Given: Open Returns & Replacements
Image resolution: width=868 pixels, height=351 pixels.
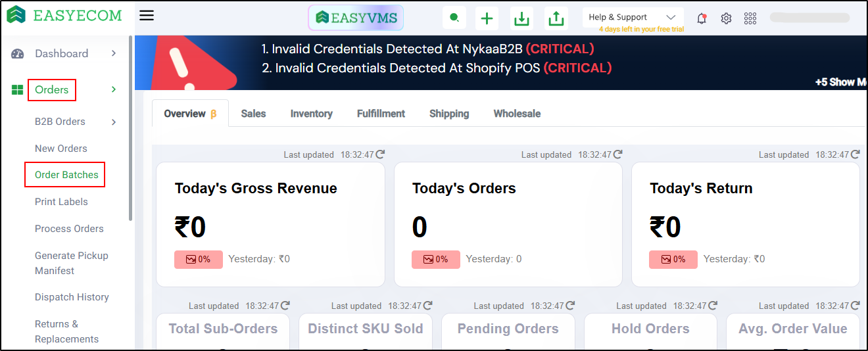Looking at the screenshot, I should (x=66, y=331).
